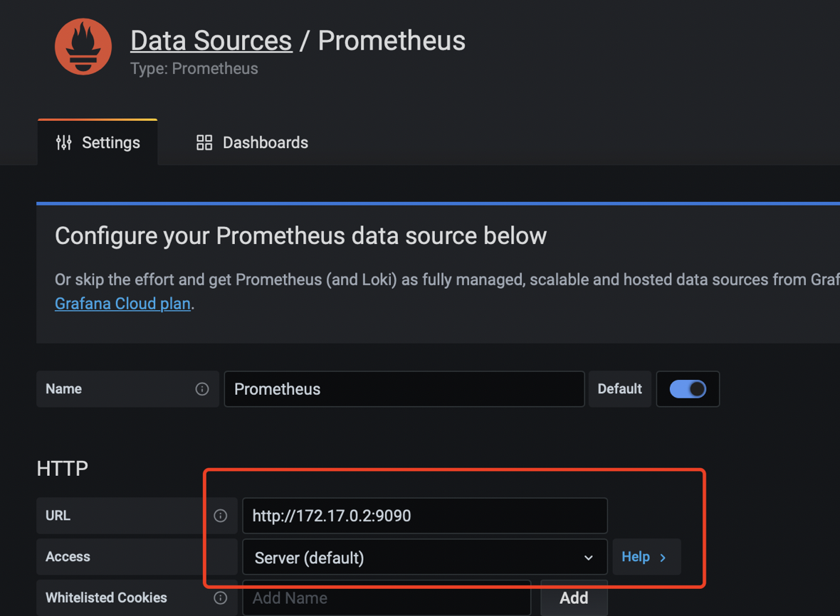This screenshot has width=840, height=616.
Task: Click the Add Name cookie input field
Action: pyautogui.click(x=387, y=598)
